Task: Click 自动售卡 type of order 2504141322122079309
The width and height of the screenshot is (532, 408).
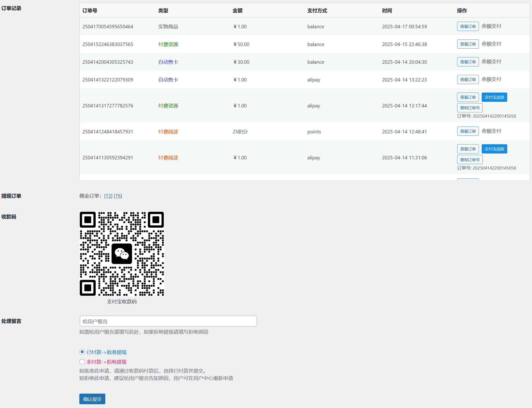Action: (168, 80)
